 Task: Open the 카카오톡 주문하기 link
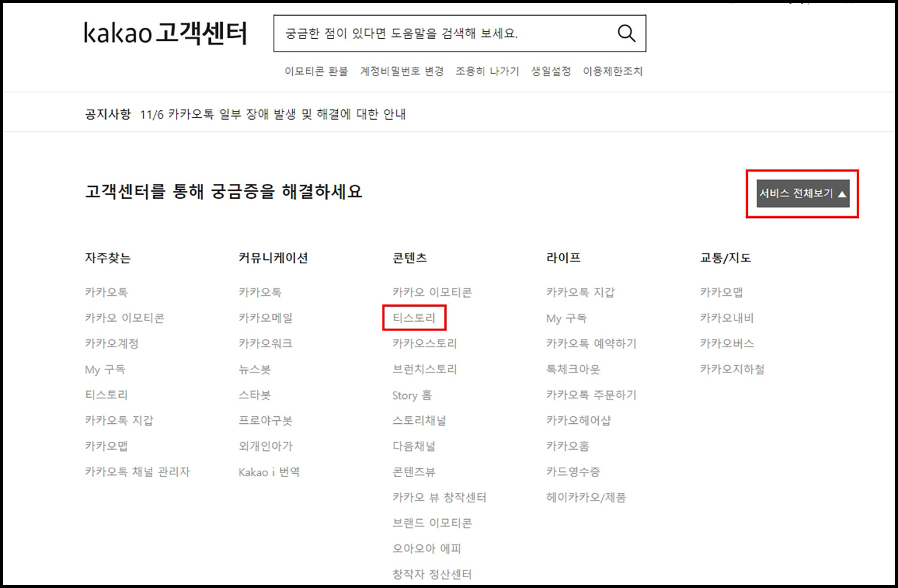(x=591, y=395)
